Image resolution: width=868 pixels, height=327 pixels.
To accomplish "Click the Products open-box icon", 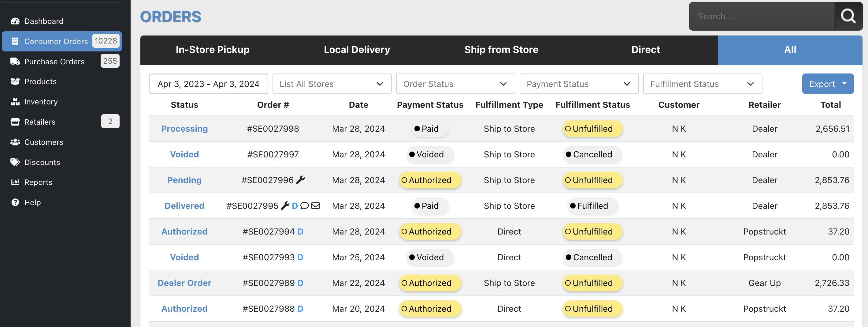I will tap(15, 82).
